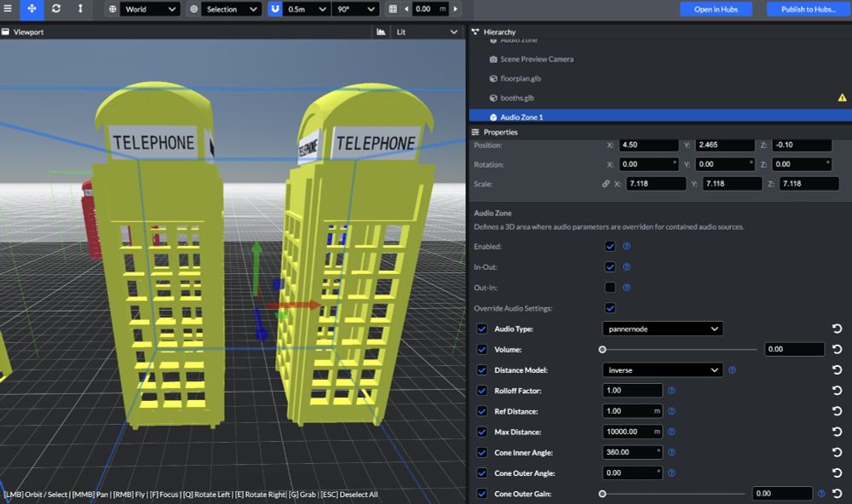Image resolution: width=852 pixels, height=504 pixels.
Task: Click the help icon next to Out-In
Action: click(626, 287)
